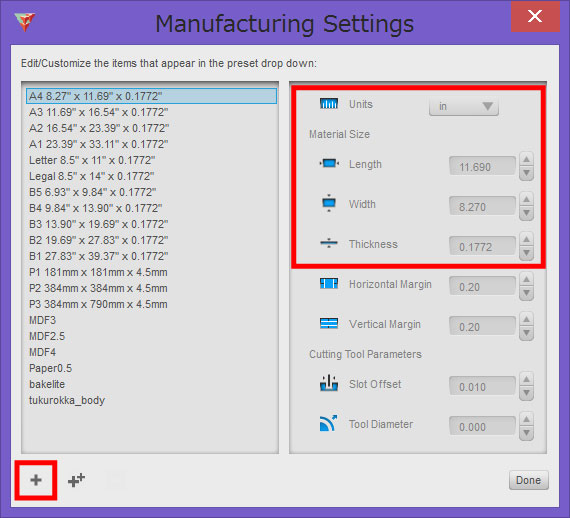The image size is (570, 518).
Task: Click the Done button
Action: pos(529,480)
